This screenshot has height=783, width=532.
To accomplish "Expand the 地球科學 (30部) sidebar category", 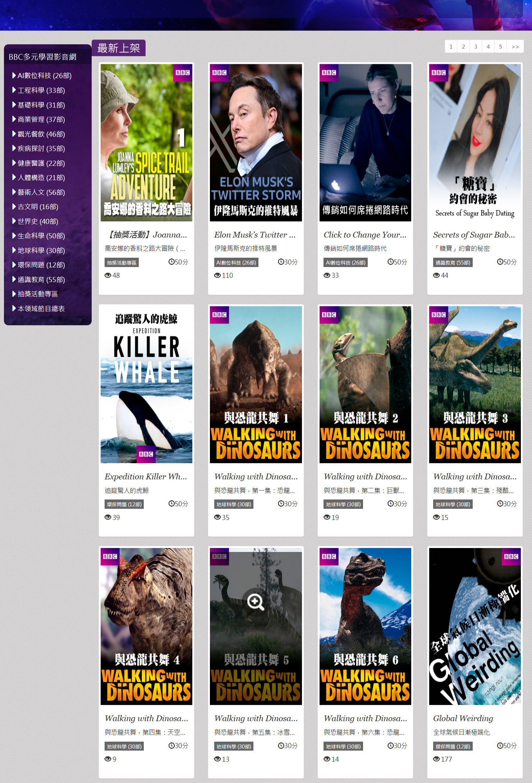I will tap(41, 250).
